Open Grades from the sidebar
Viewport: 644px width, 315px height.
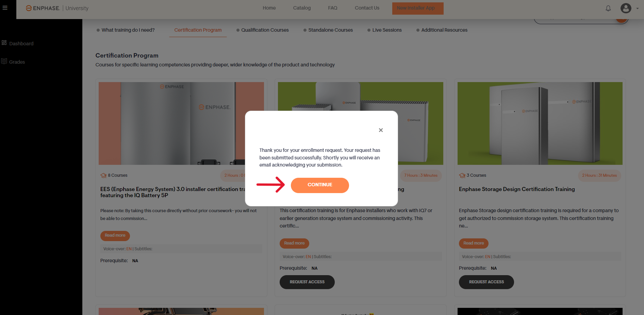[17, 62]
